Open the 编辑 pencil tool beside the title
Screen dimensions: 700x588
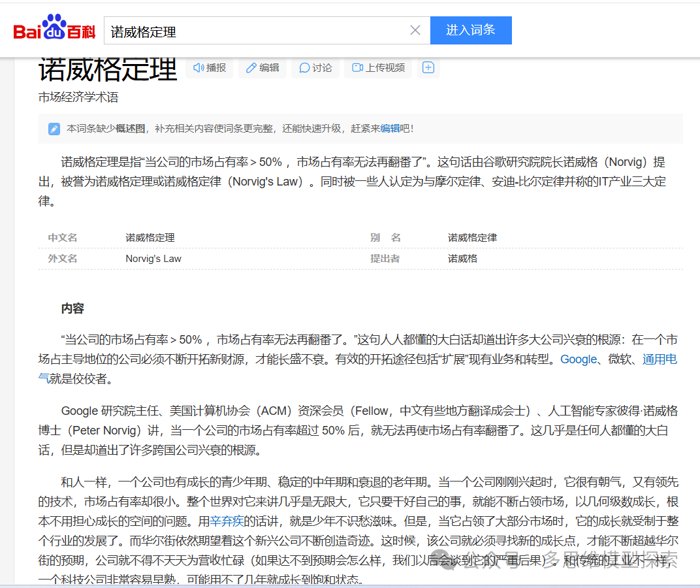click(x=262, y=68)
